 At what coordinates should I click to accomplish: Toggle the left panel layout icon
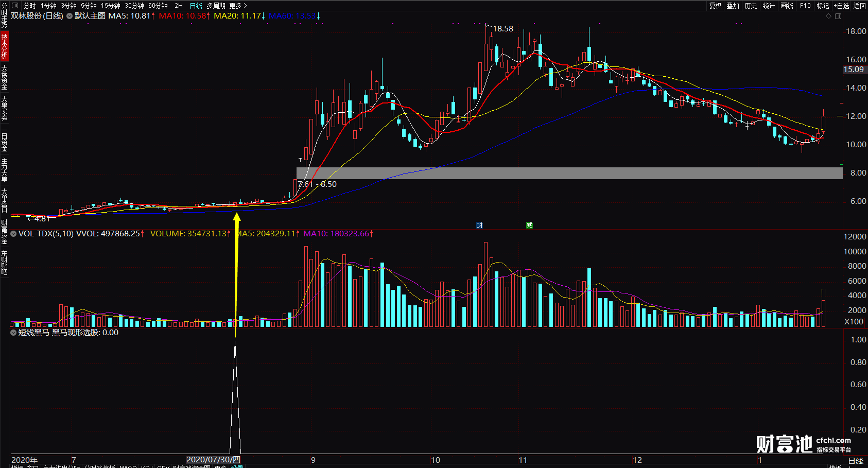(x=14, y=6)
